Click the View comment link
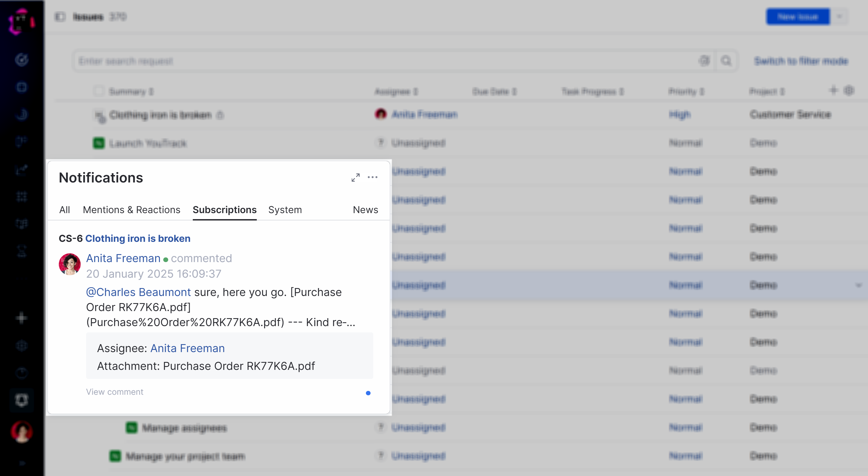Screen dimensions: 868x476 coord(115,392)
